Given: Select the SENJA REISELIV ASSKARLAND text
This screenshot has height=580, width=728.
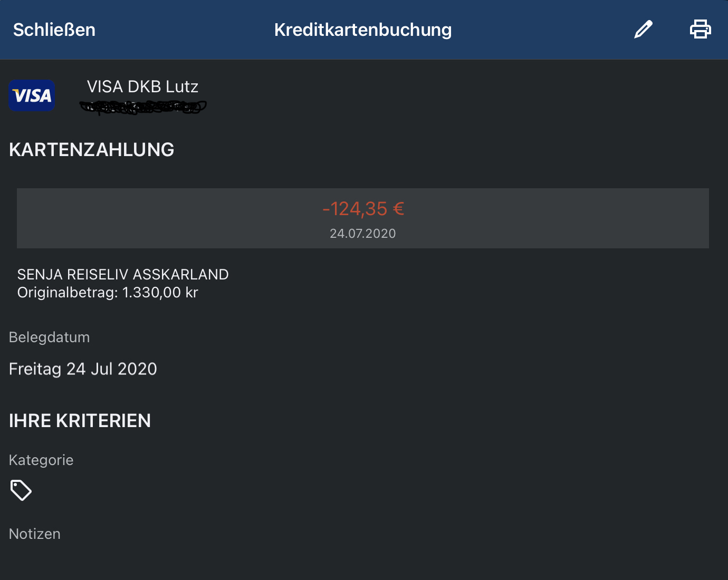Looking at the screenshot, I should pyautogui.click(x=123, y=274).
